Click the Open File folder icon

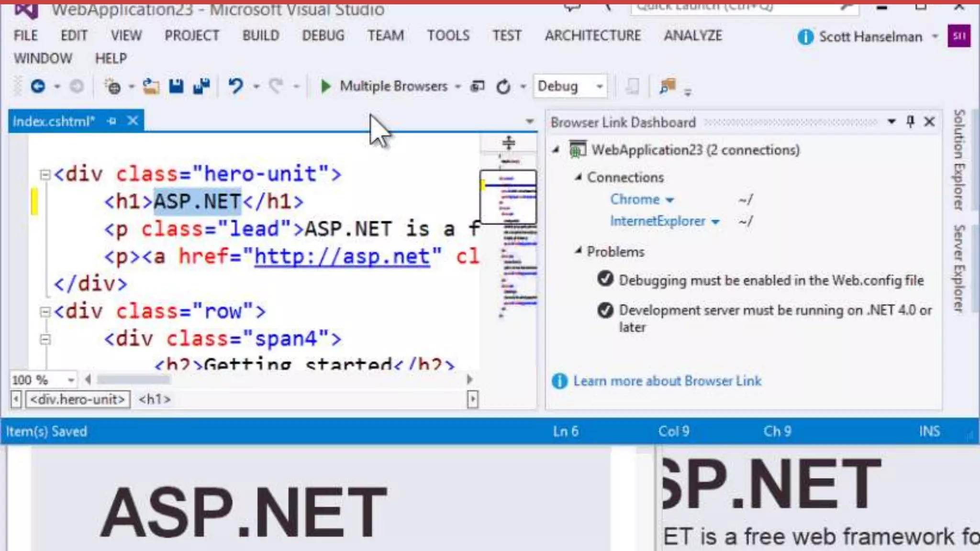[x=151, y=87]
